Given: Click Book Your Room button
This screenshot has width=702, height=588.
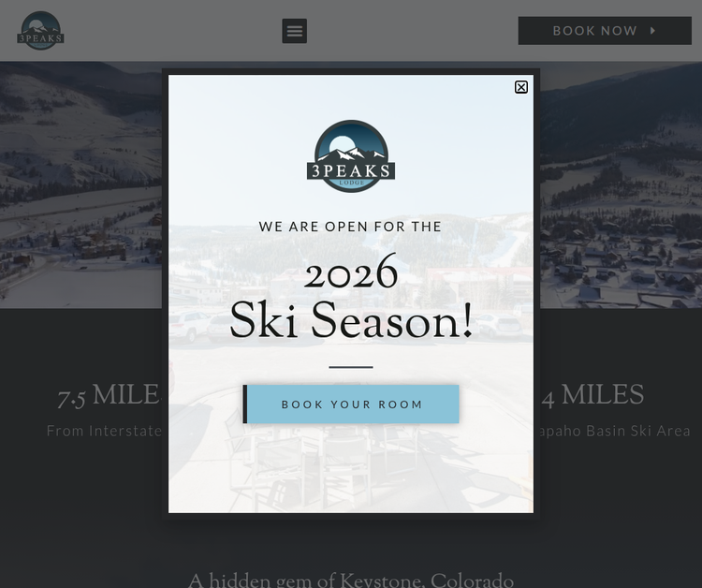Looking at the screenshot, I should click(351, 404).
